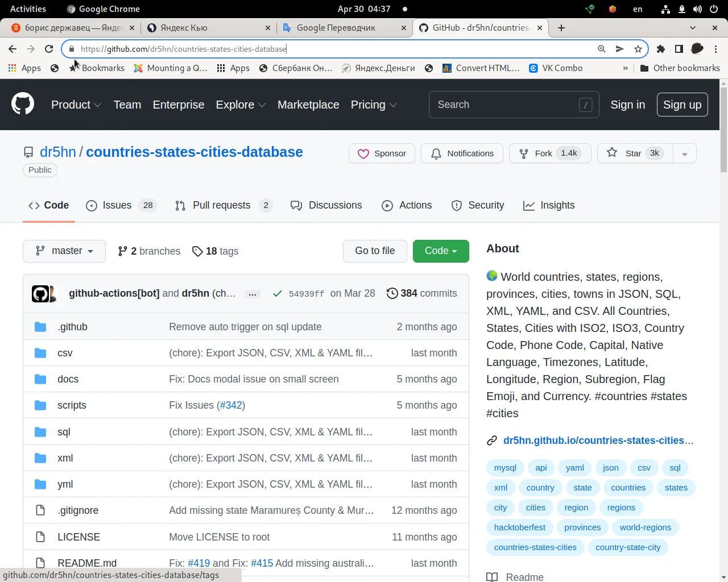Open the Activities overview
The image size is (728, 582).
28,9
